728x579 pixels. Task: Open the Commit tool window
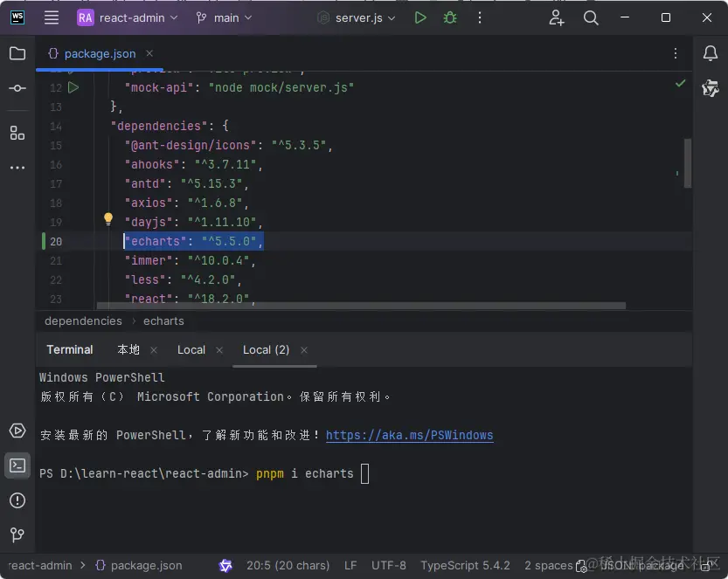coord(17,88)
